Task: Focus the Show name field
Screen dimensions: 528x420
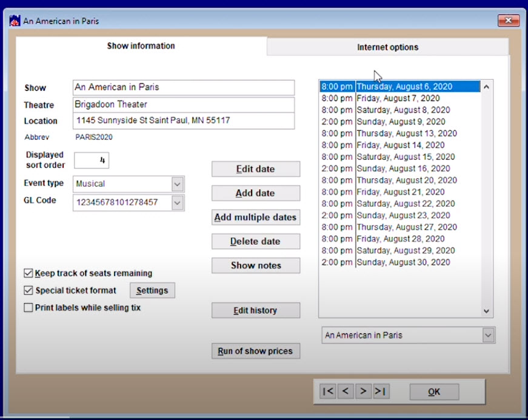Action: click(184, 87)
